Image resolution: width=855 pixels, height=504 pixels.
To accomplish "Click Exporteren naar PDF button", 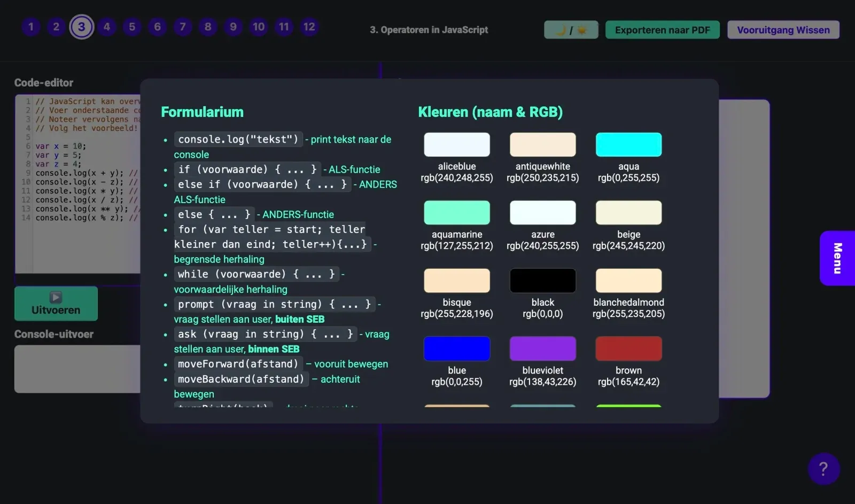I will 663,30.
